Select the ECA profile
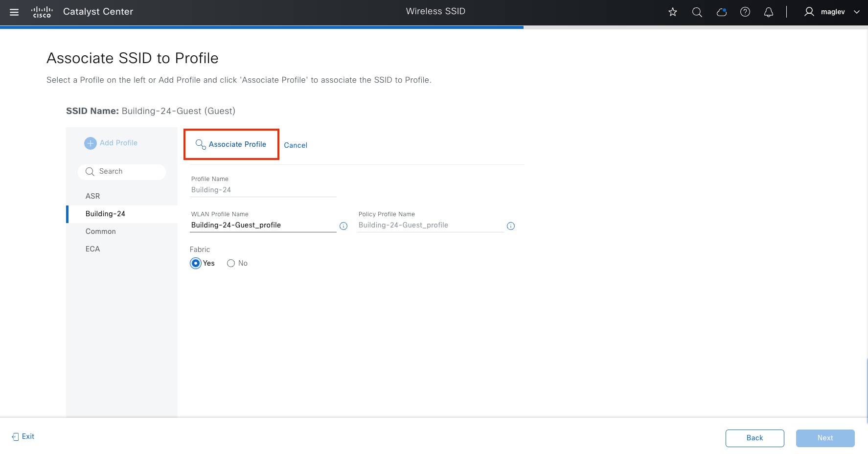The height and width of the screenshot is (454, 868). pos(92,249)
